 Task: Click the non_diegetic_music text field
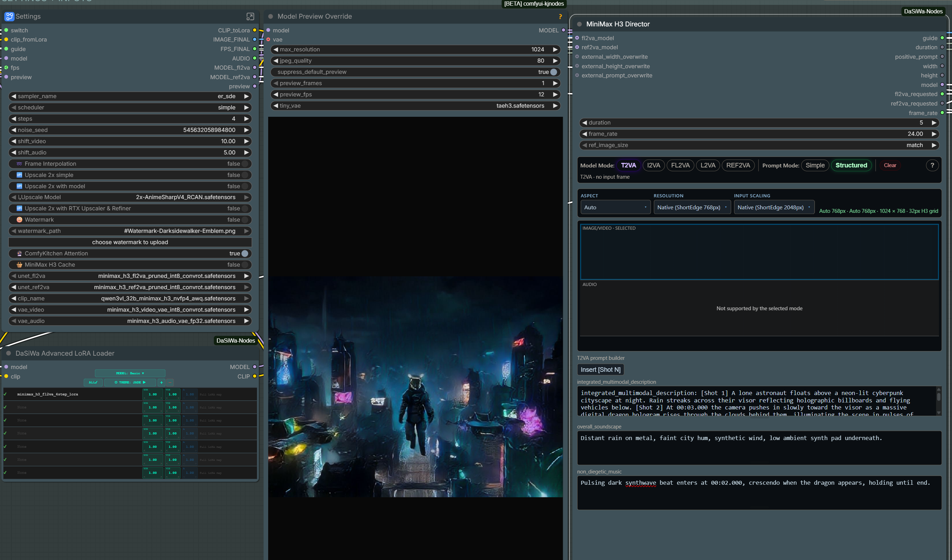759,493
